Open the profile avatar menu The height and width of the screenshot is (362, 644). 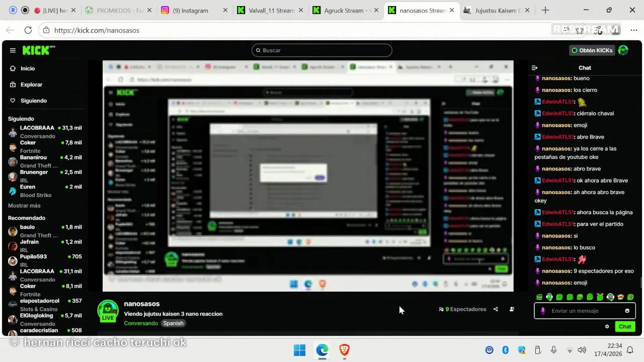[623, 50]
